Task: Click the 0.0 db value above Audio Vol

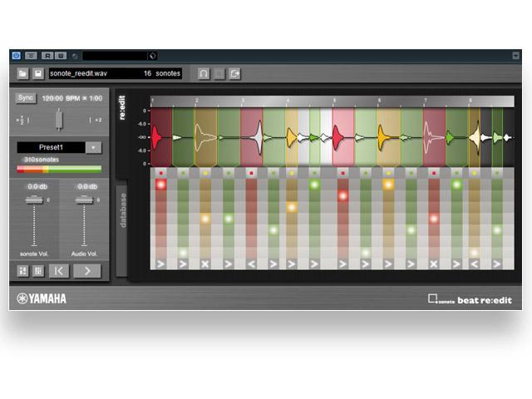Action: coord(87,186)
